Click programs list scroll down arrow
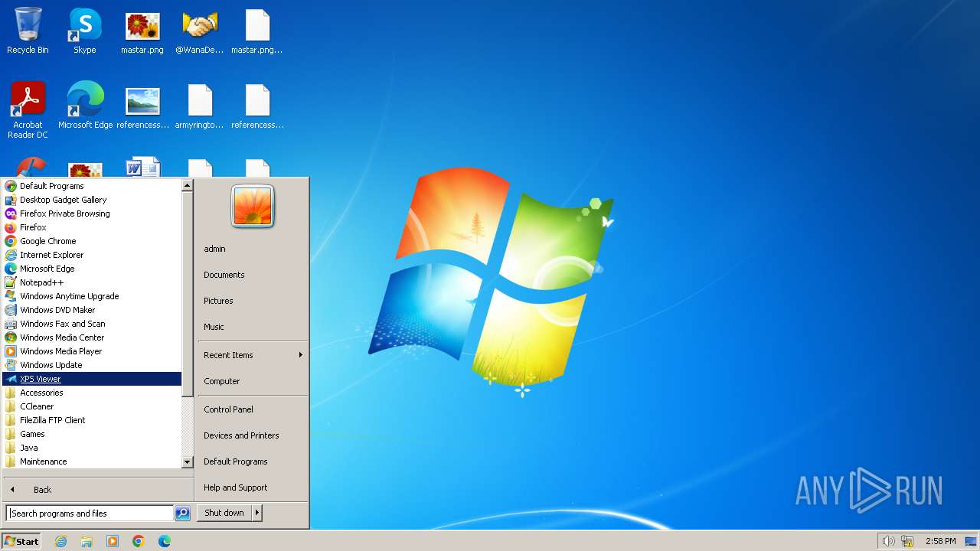Screen dimensions: 980x551 click(x=187, y=462)
